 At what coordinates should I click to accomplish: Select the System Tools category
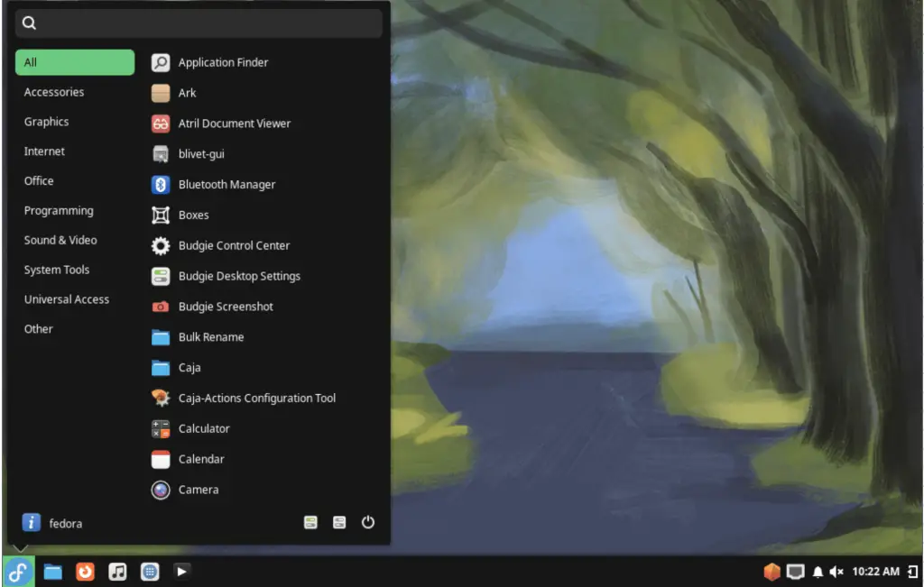pos(75,270)
